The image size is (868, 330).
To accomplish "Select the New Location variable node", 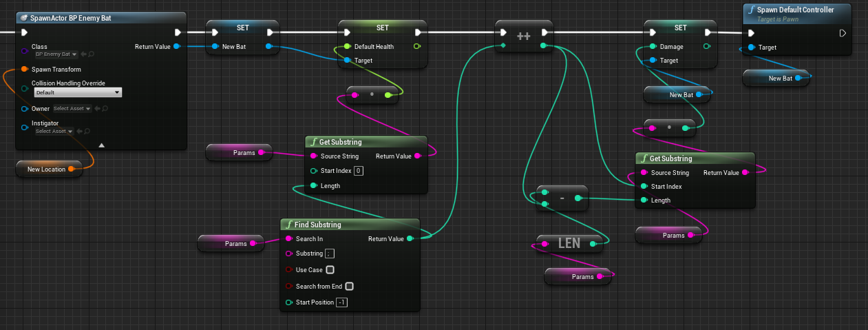I will click(49, 169).
